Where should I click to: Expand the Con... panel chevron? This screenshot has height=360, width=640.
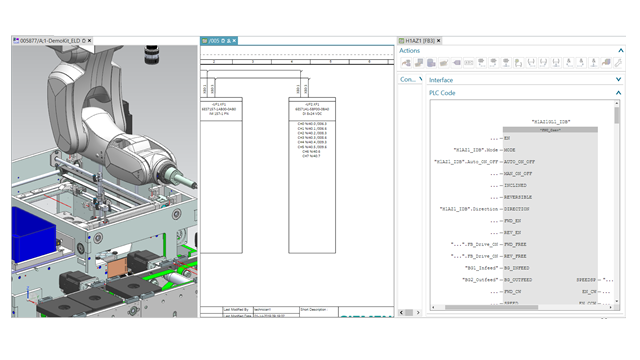(x=420, y=79)
